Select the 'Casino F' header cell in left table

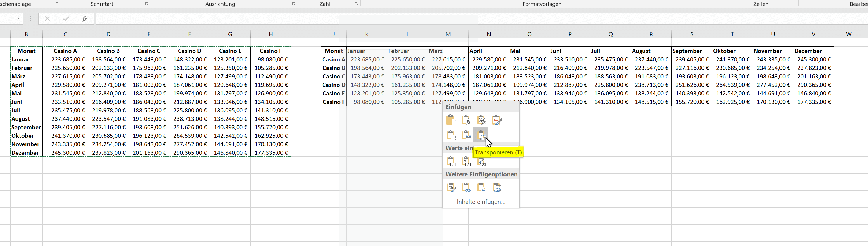271,51
